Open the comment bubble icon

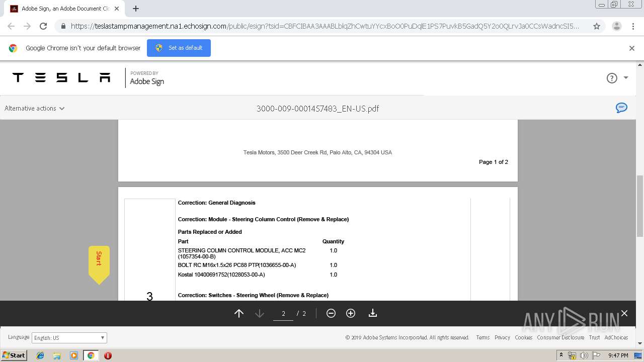(x=622, y=108)
